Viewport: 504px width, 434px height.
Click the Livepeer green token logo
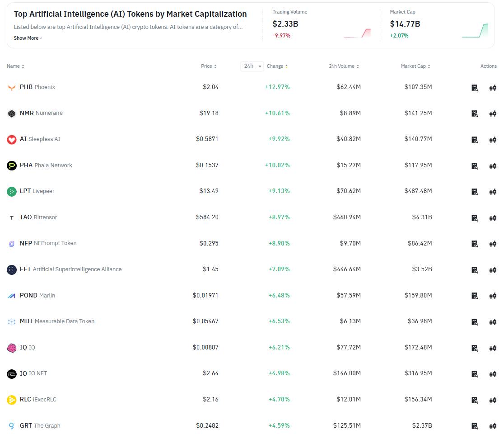tap(12, 191)
